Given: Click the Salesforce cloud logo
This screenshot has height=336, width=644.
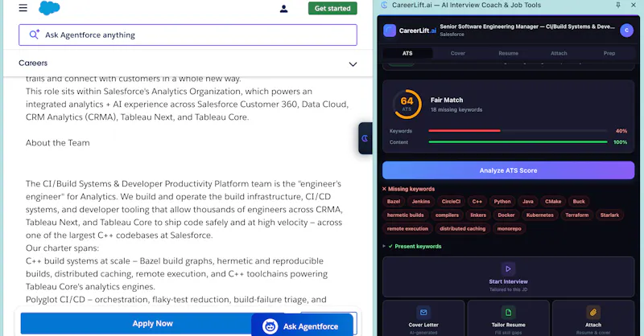Looking at the screenshot, I should coord(49,8).
